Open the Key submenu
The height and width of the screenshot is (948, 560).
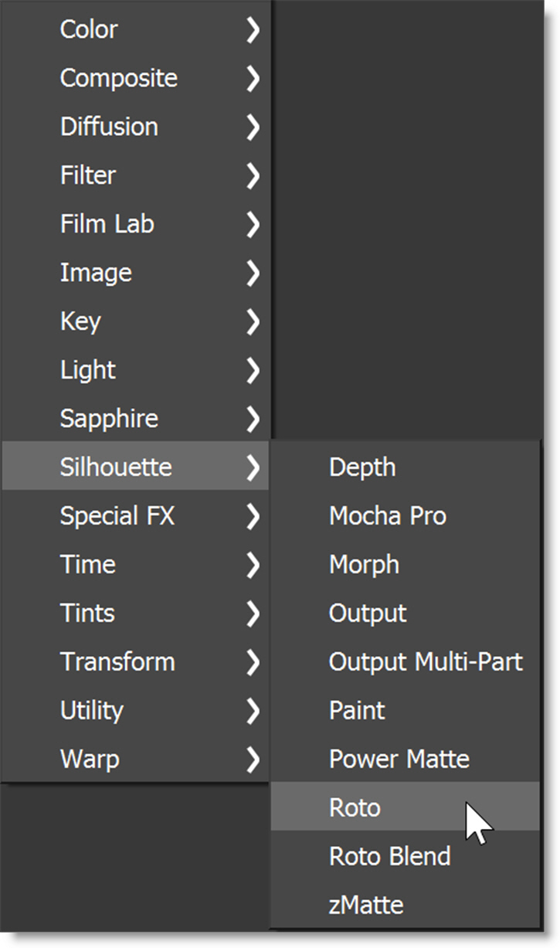coord(80,321)
